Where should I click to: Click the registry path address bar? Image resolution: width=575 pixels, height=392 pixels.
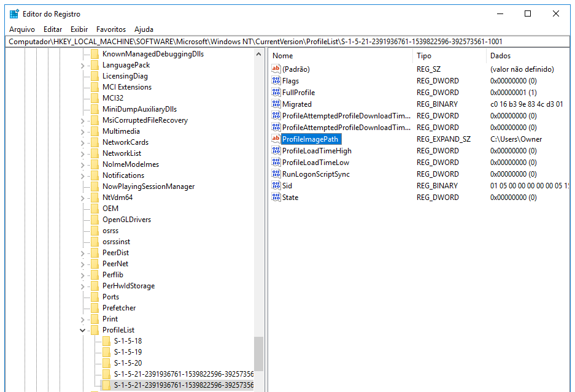(287, 42)
